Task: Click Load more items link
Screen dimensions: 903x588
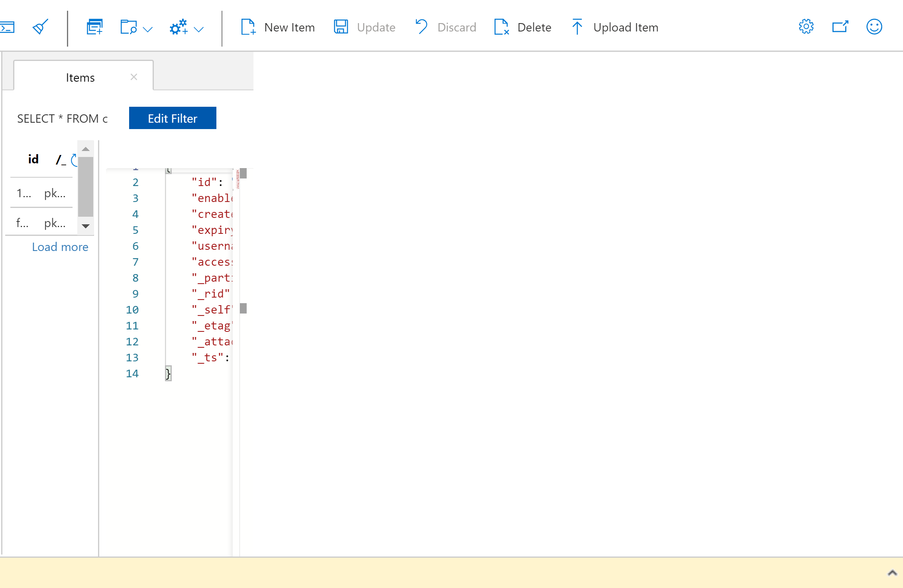Action: [59, 247]
